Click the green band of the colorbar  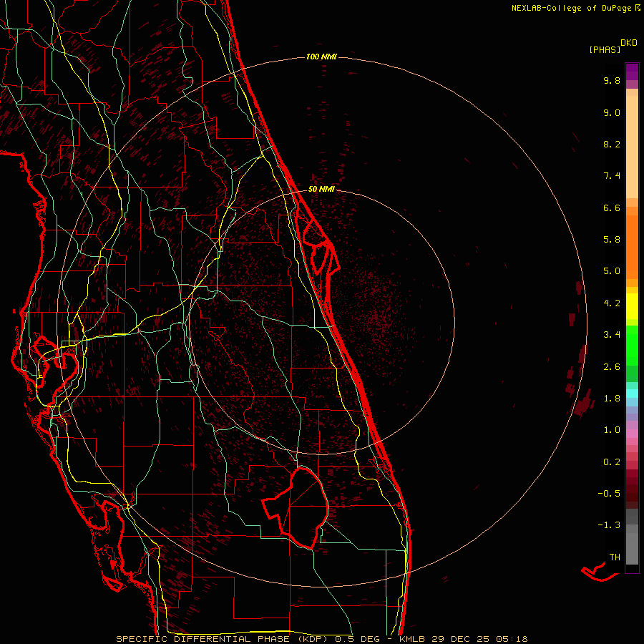632,346
